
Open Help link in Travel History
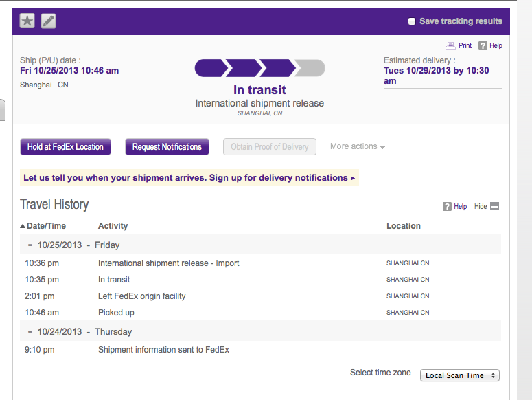tap(461, 206)
